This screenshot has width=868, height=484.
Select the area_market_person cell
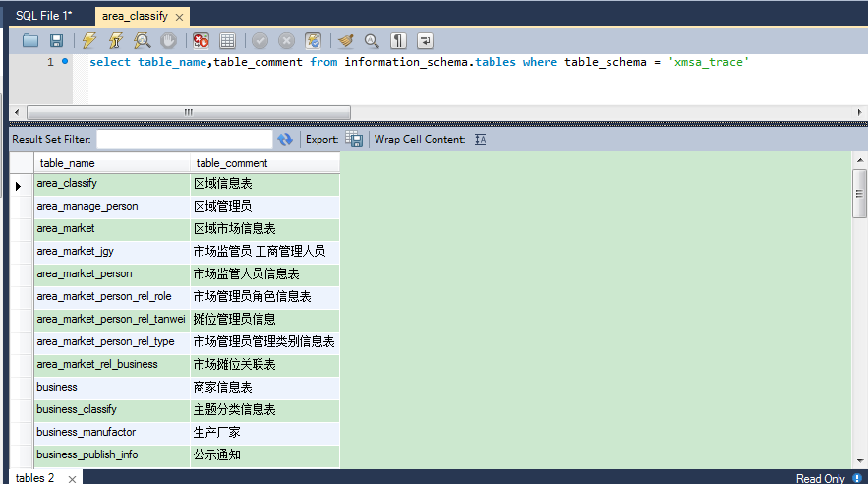pyautogui.click(x=112, y=274)
